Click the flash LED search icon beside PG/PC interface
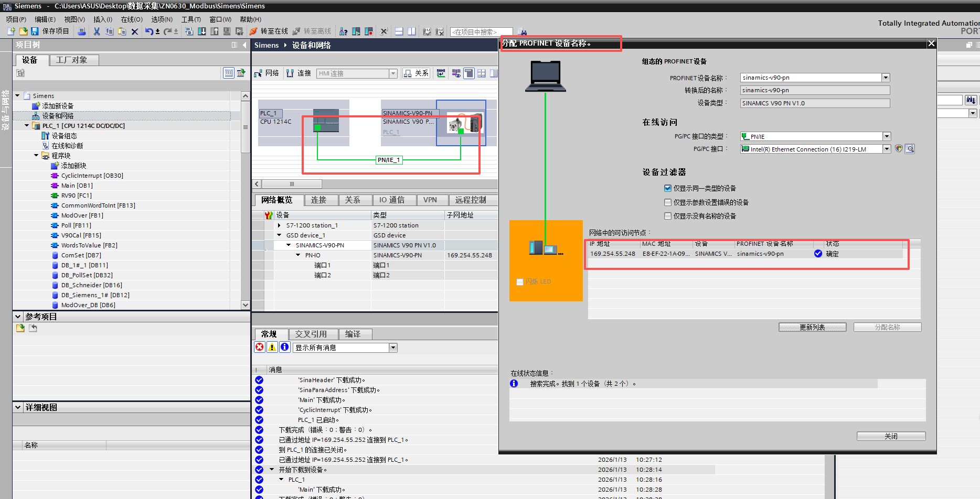 [x=910, y=149]
